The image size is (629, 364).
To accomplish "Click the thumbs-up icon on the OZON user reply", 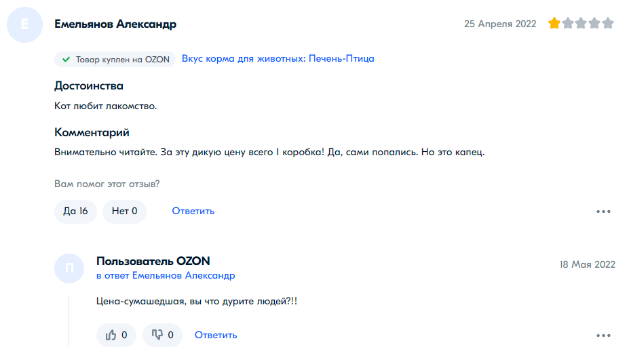I will (x=111, y=335).
